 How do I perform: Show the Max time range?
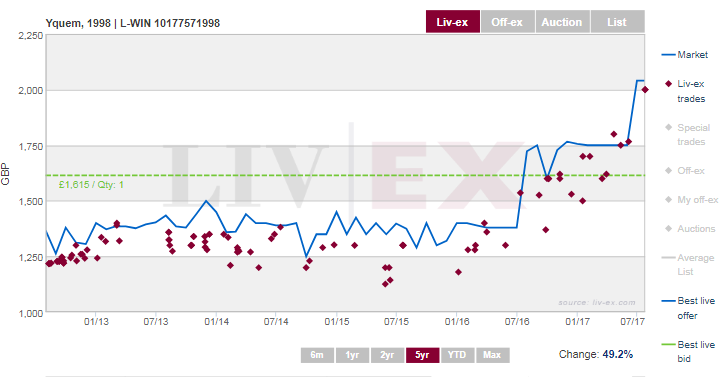[492, 355]
